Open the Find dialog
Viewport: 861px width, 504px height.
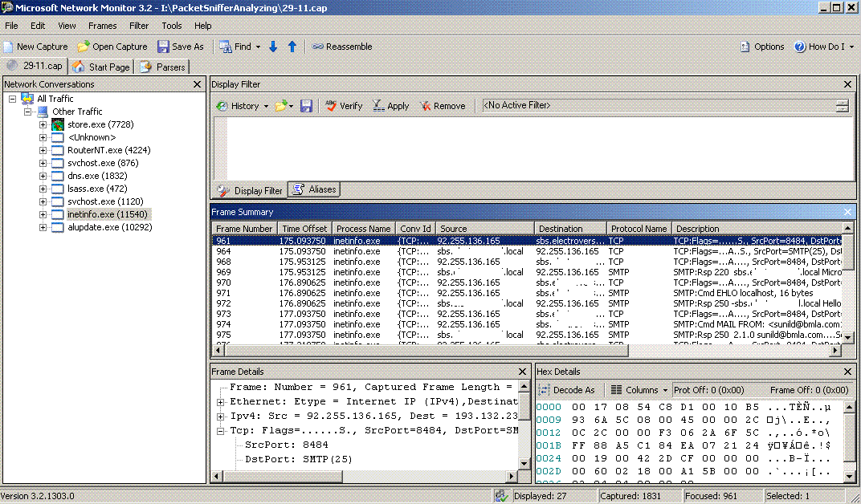[x=239, y=46]
